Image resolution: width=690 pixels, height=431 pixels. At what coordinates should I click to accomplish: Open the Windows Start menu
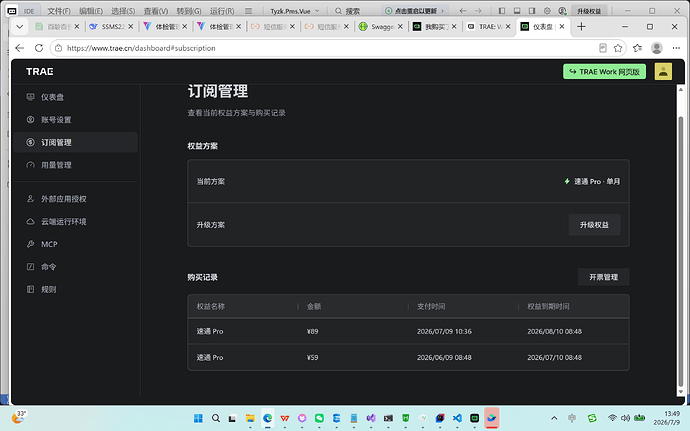198,418
